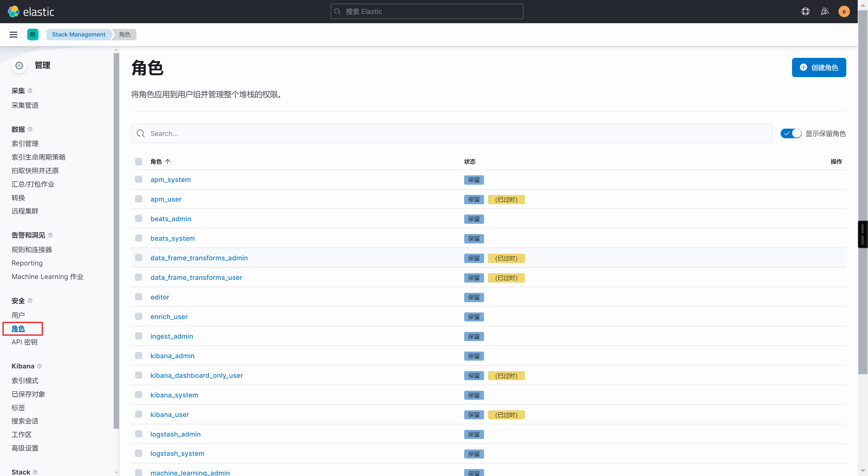Click the Stack Management breadcrumb
Image resolution: width=868 pixels, height=476 pixels.
click(78, 34)
